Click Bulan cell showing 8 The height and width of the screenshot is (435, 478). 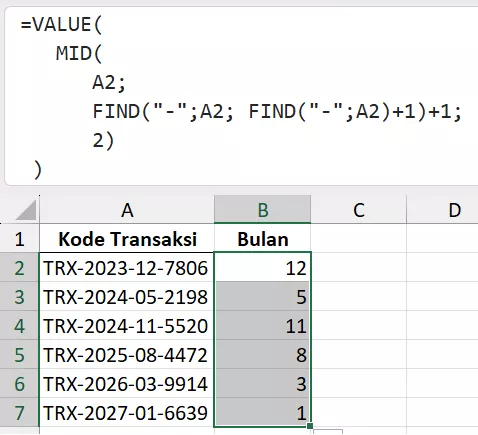pyautogui.click(x=263, y=354)
